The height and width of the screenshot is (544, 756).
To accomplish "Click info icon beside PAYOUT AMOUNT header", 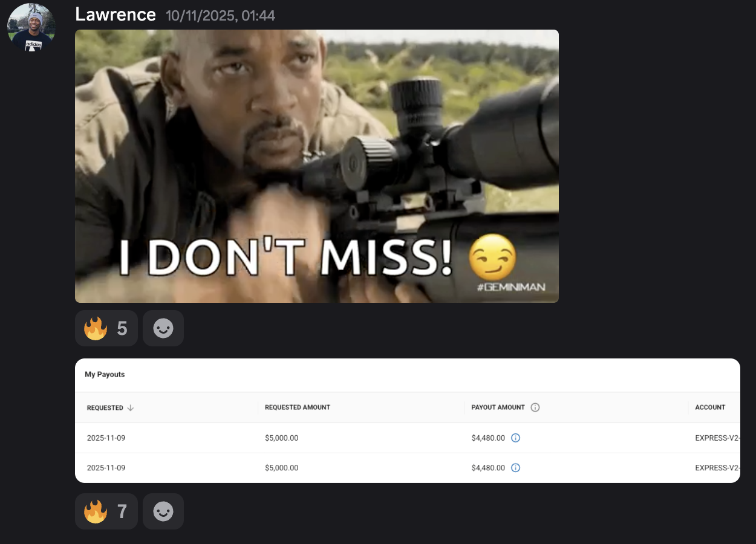I will pos(535,407).
